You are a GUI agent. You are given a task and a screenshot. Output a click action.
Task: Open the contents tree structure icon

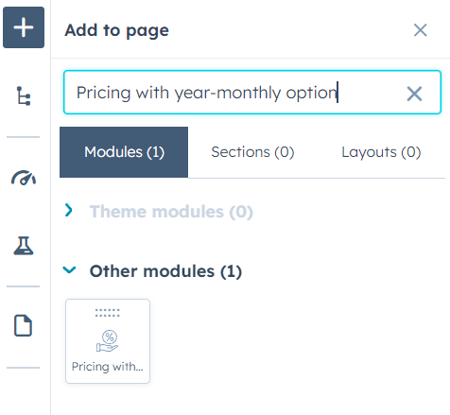(24, 96)
